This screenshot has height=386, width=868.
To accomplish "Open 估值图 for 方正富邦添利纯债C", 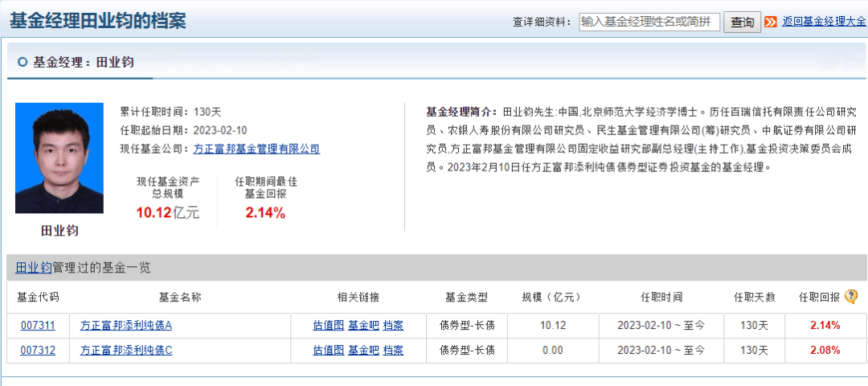I will tap(328, 351).
